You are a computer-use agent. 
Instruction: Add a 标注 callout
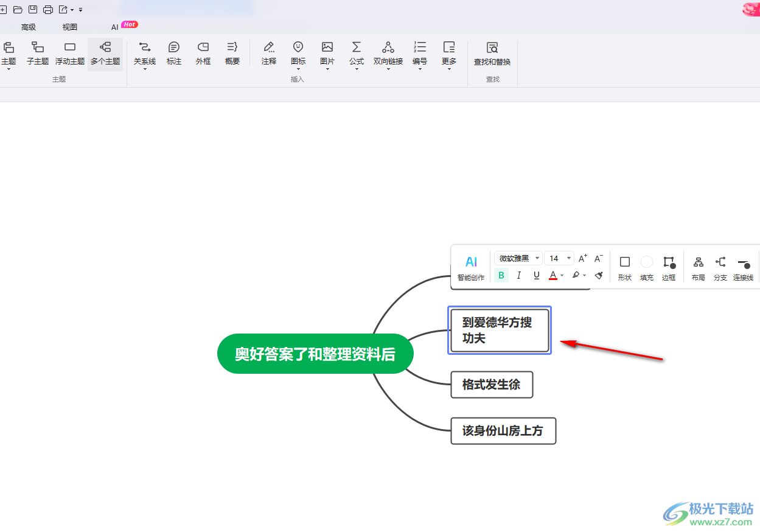click(174, 54)
